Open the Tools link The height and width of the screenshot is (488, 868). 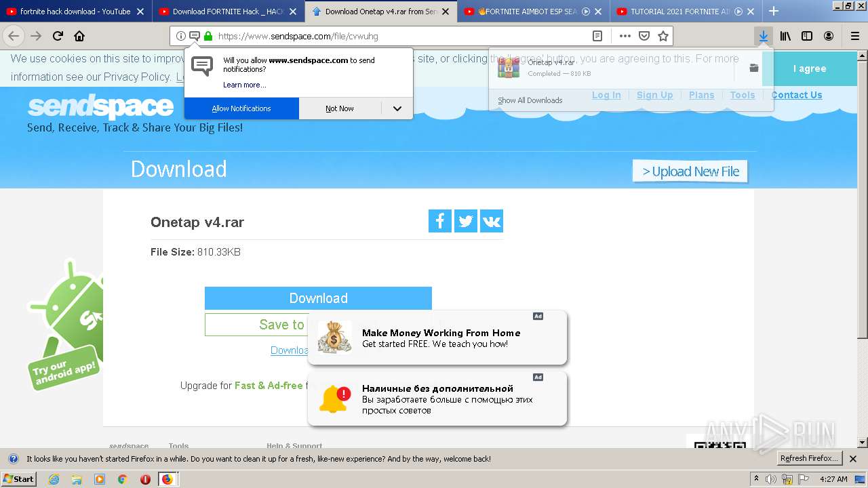(x=743, y=95)
